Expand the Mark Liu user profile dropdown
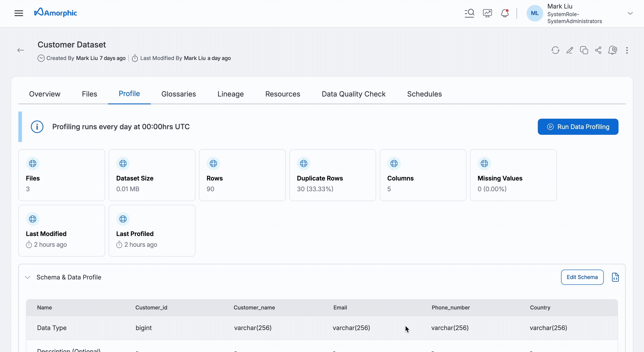Viewport: 644px width, 352px height. 630,13
